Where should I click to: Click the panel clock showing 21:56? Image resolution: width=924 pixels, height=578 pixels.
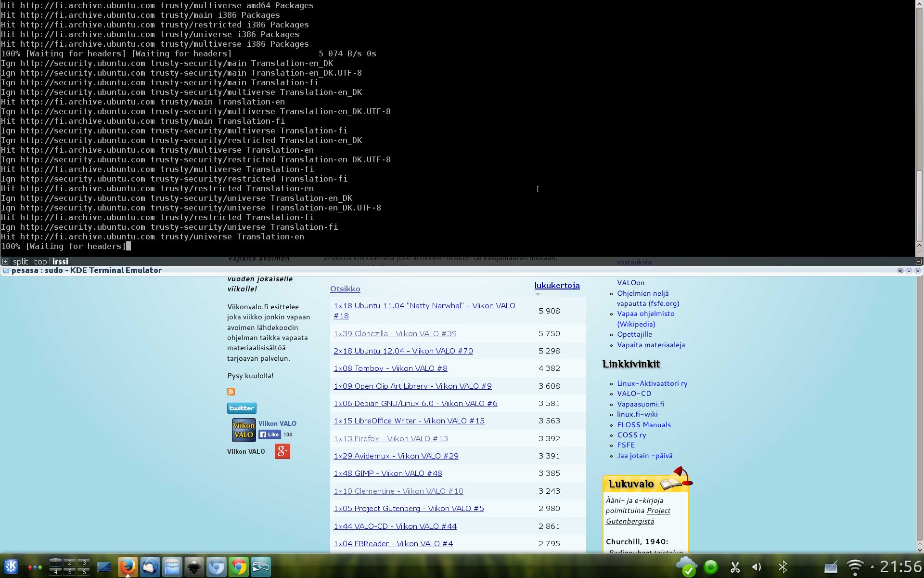900,567
